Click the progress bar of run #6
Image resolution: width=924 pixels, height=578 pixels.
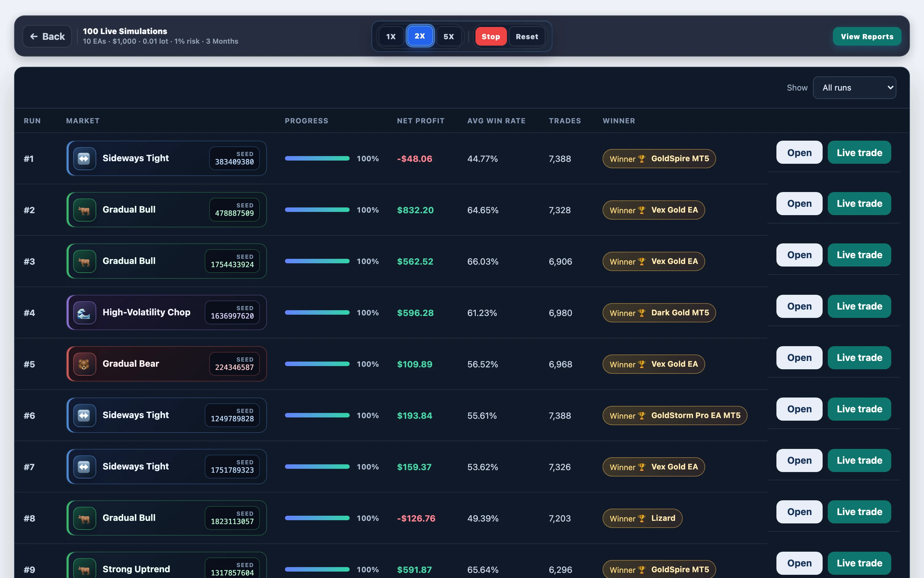pos(317,415)
